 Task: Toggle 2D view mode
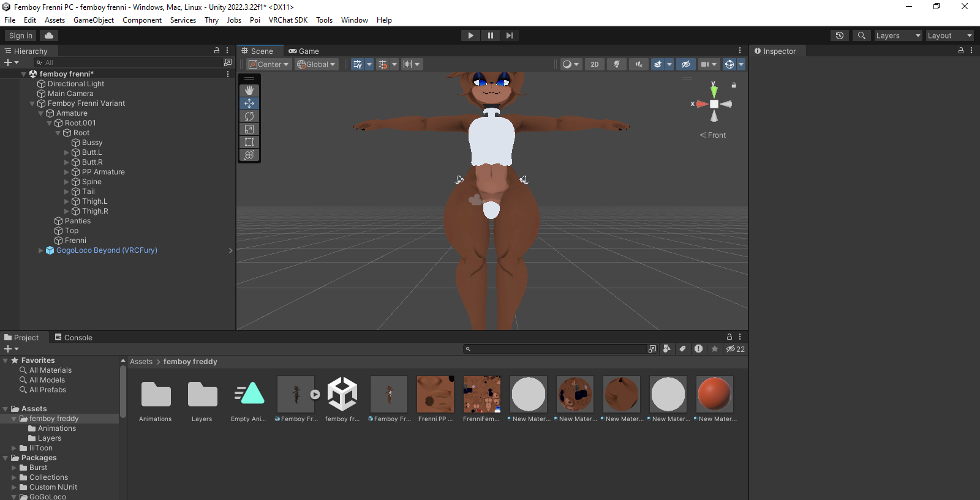coord(595,64)
